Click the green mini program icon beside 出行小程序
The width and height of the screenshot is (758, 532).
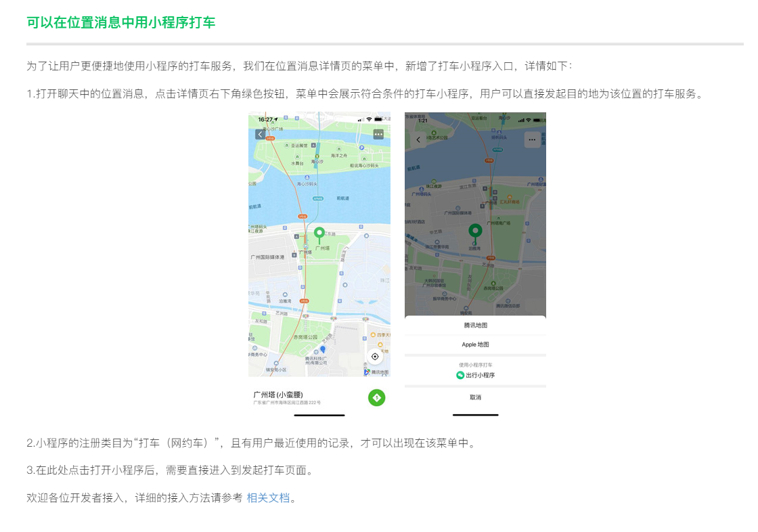click(460, 375)
